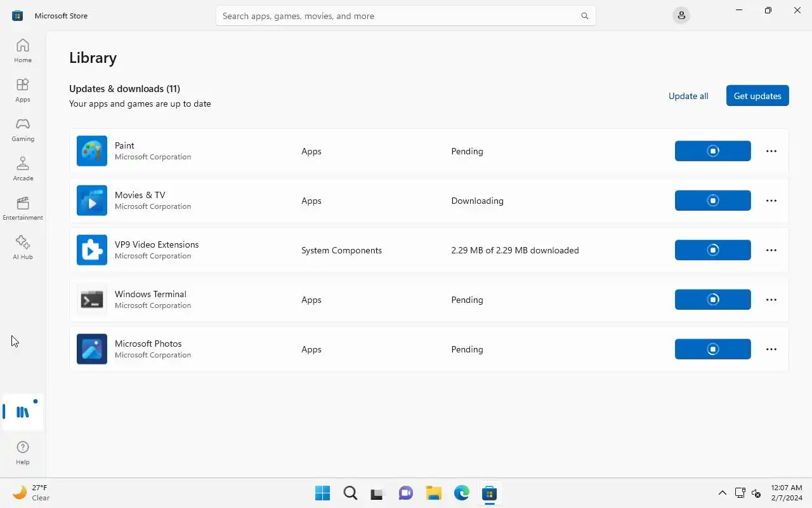Click the search magnifier icon
The width and height of the screenshot is (812, 508).
coord(585,16)
